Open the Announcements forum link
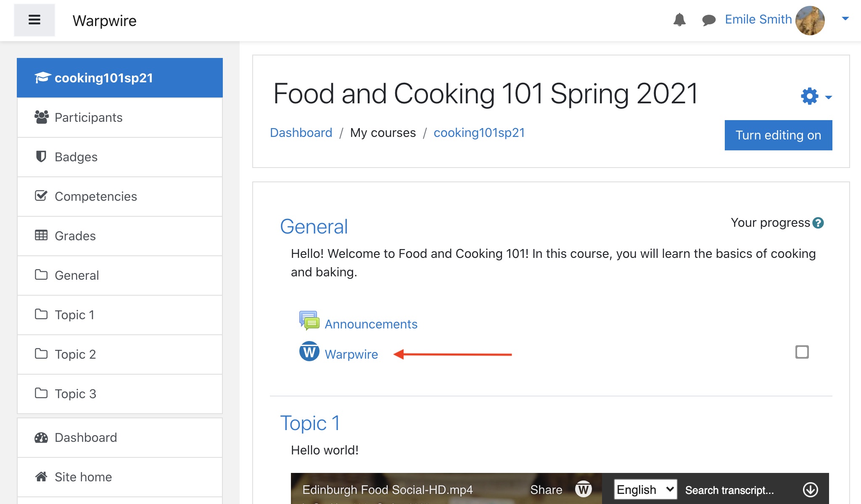This screenshot has height=504, width=861. point(371,324)
